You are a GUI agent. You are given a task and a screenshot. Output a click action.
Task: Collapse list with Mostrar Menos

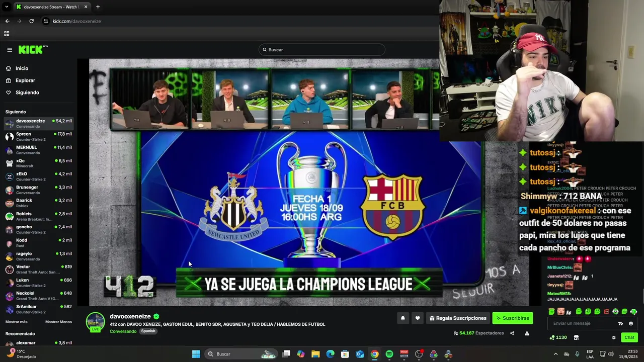click(58, 322)
